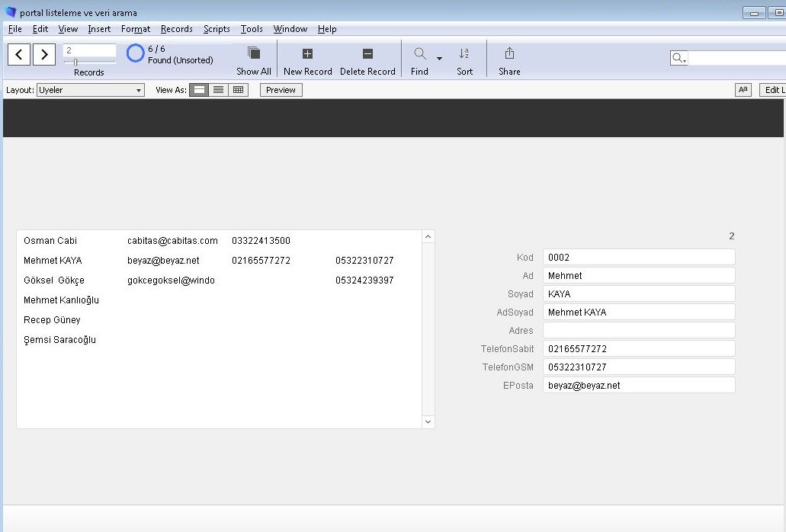
Task: Click the Preview button
Action: tap(281, 90)
